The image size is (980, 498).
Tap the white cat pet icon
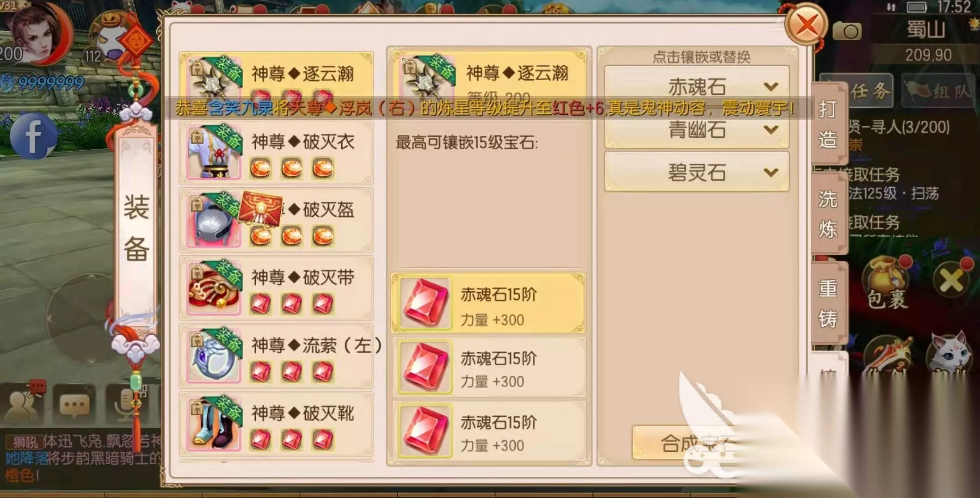coord(949,354)
